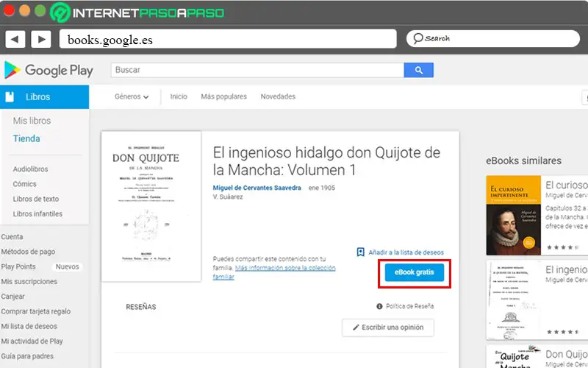The width and height of the screenshot is (588, 368).
Task: Open Cómics category
Action: [x=25, y=184]
